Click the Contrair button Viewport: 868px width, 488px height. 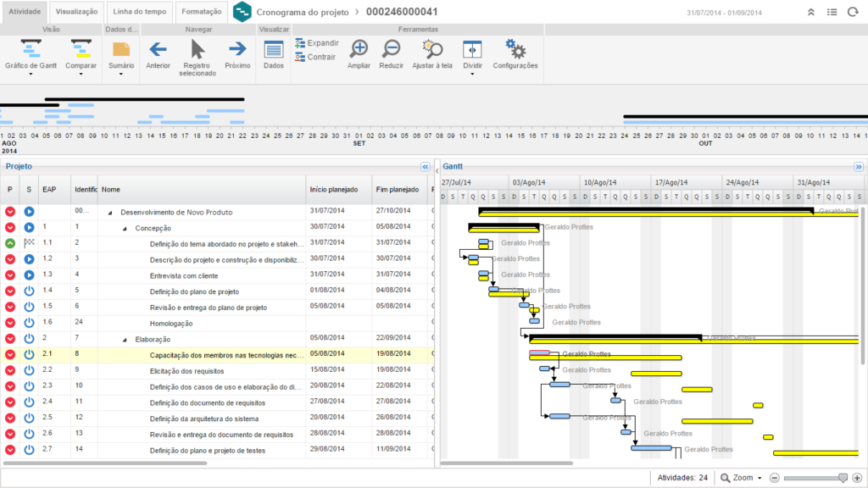315,57
